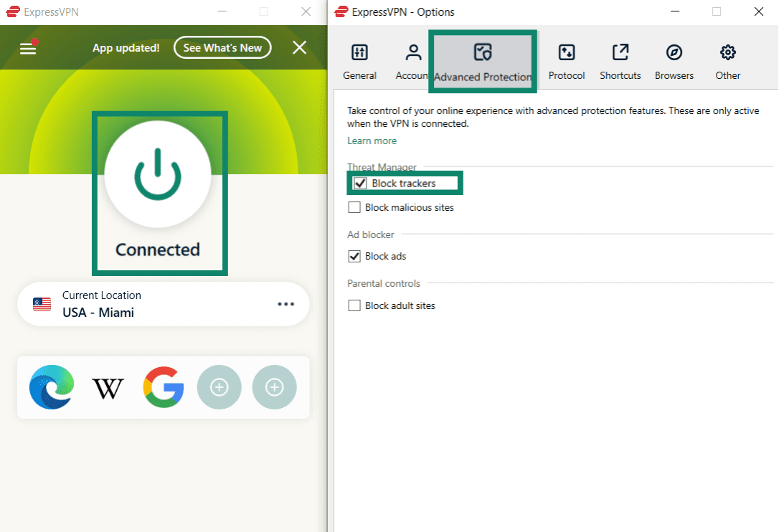This screenshot has width=779, height=532.
Task: Click the Advanced Protection shield icon
Action: [483, 52]
